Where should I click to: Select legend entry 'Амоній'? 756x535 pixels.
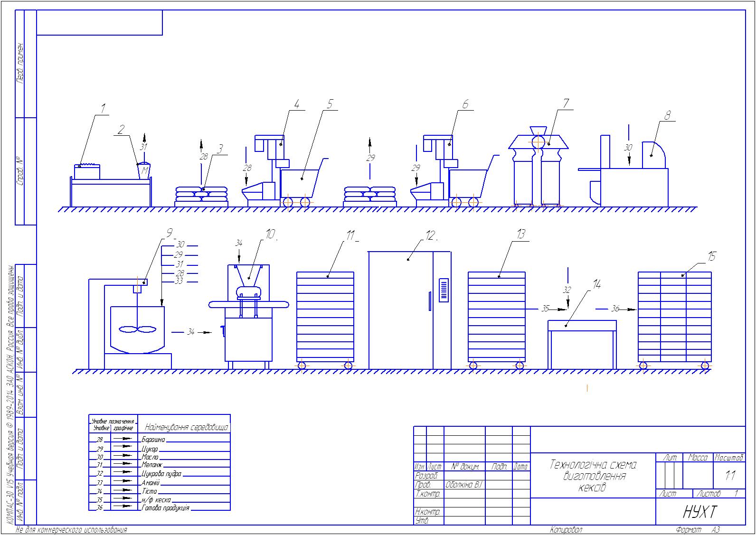[x=151, y=482]
